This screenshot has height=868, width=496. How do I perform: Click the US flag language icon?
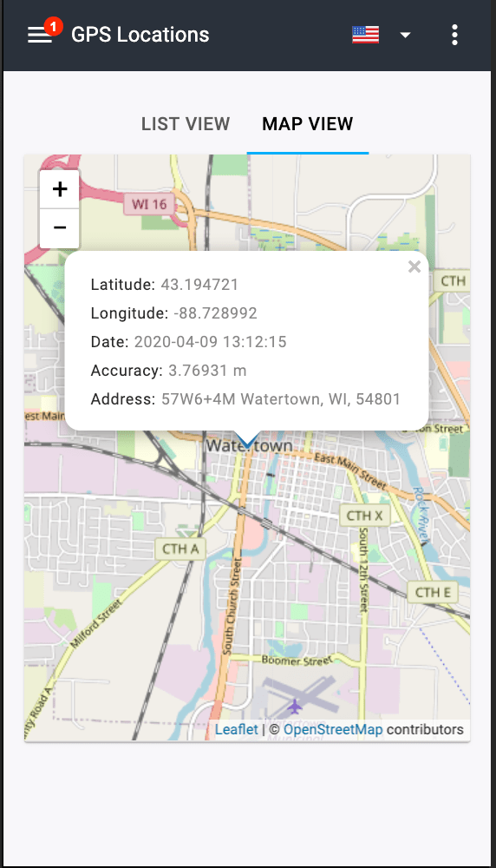point(366,35)
